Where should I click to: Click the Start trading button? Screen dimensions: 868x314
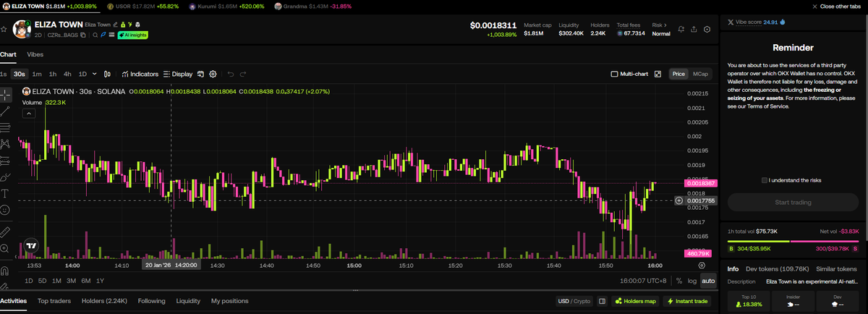click(x=792, y=202)
